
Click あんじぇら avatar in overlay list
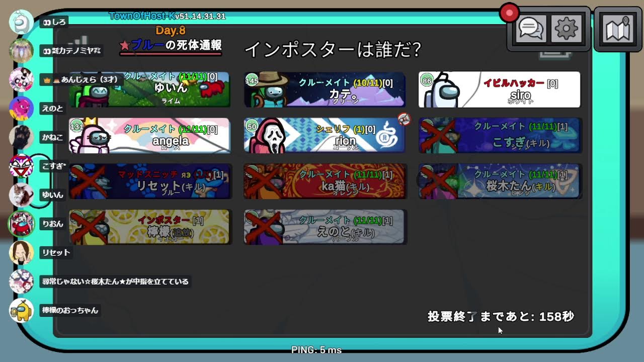(x=22, y=79)
